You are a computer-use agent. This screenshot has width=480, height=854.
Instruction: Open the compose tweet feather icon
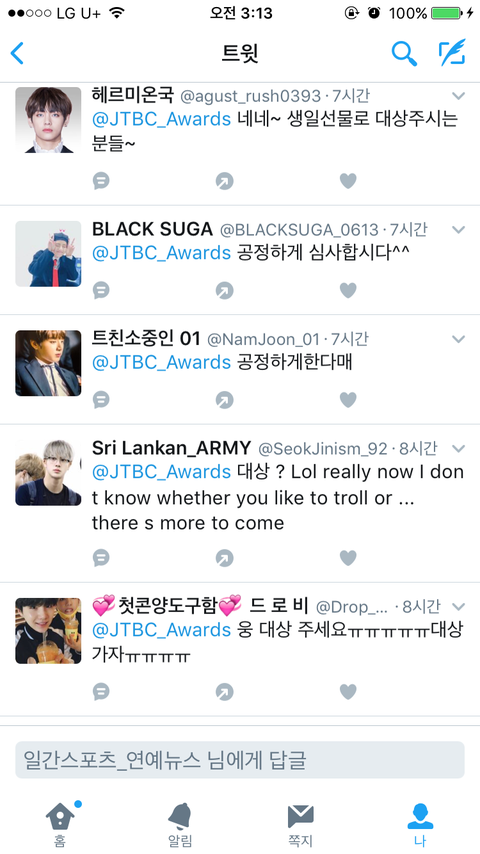(x=452, y=52)
